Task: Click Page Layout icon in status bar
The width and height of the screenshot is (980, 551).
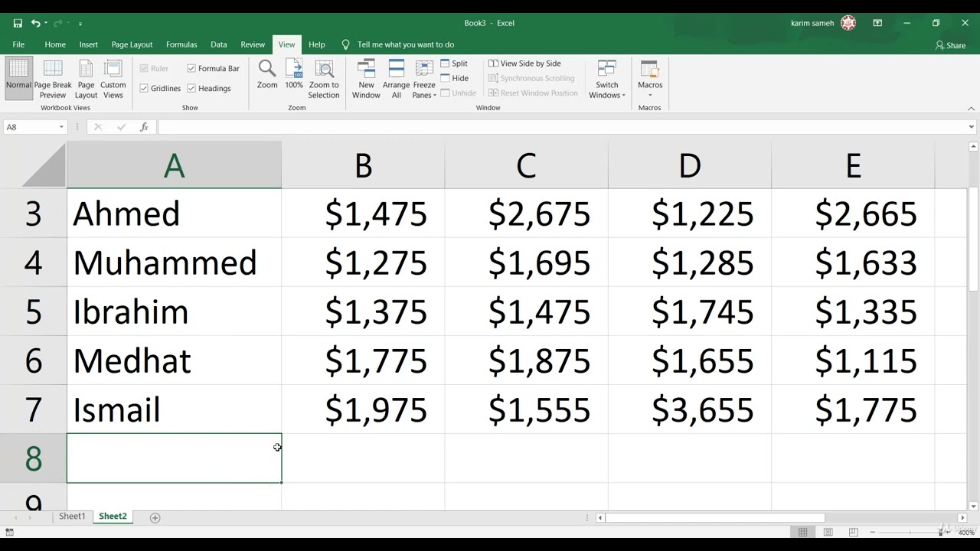Action: (828, 532)
